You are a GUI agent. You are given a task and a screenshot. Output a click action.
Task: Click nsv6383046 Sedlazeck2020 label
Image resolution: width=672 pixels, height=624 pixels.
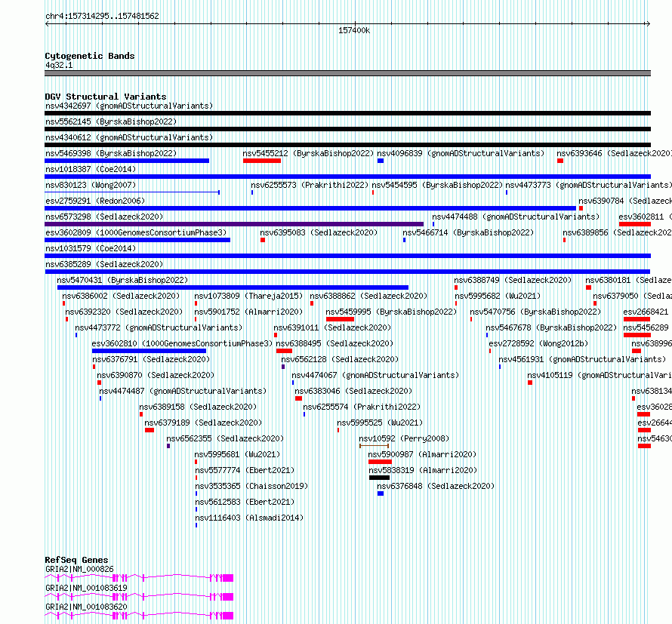click(353, 391)
